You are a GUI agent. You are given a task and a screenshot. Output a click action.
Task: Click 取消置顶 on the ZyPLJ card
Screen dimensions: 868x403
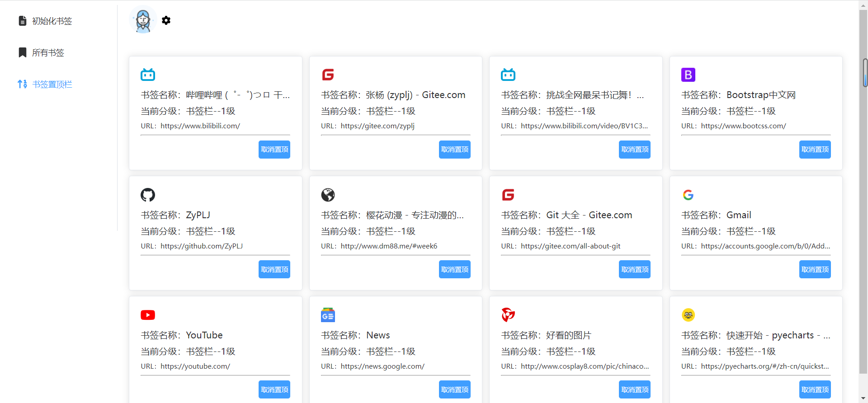click(274, 270)
